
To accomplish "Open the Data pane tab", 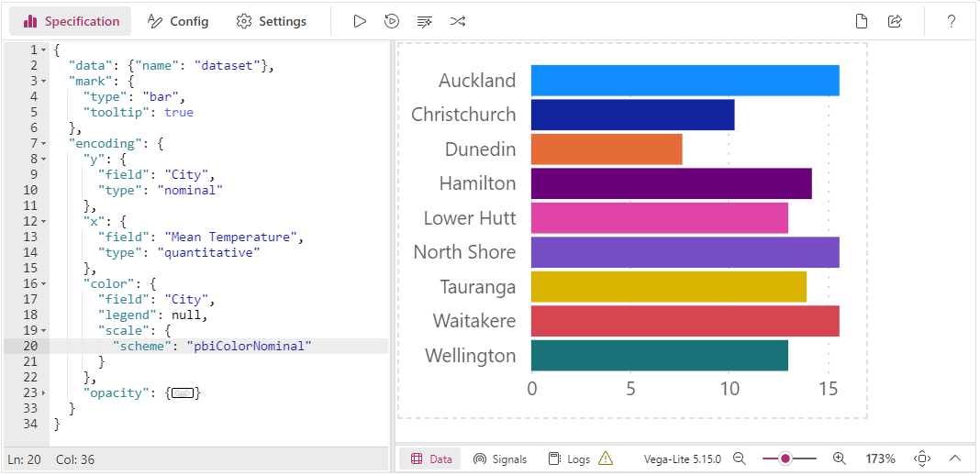I will click(430, 458).
